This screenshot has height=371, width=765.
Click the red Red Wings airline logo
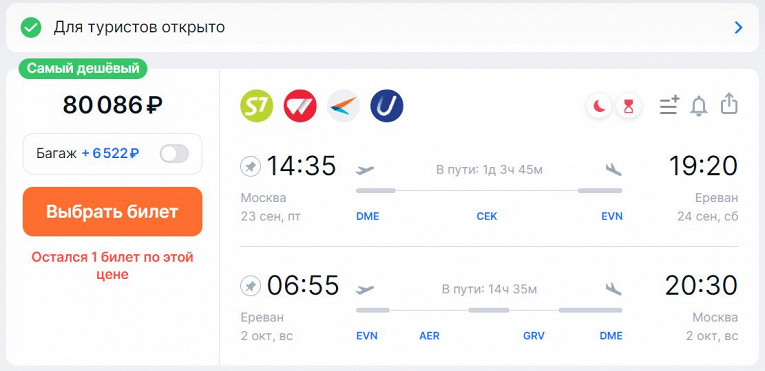tap(300, 106)
